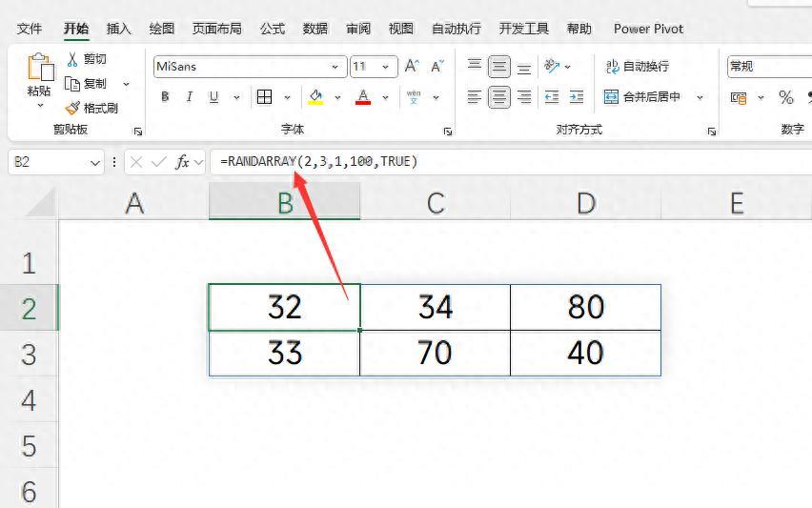Viewport: 812px width, 508px height.
Task: Click the Paste clipboard icon
Action: click(x=40, y=68)
